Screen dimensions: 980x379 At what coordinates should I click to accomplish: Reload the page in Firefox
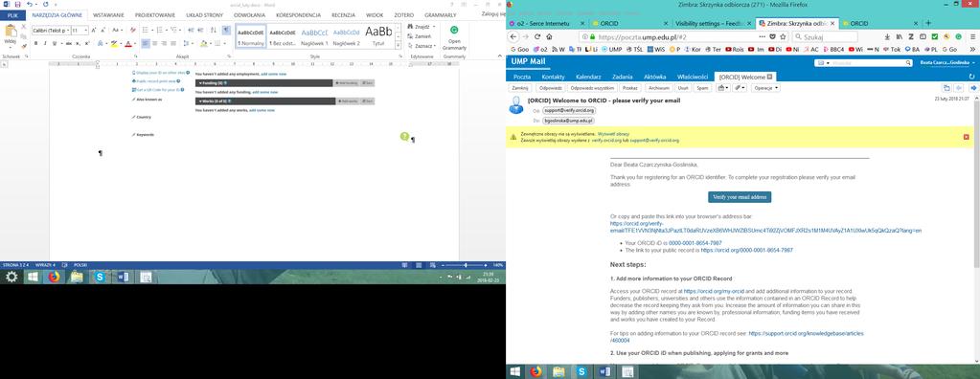coord(536,36)
